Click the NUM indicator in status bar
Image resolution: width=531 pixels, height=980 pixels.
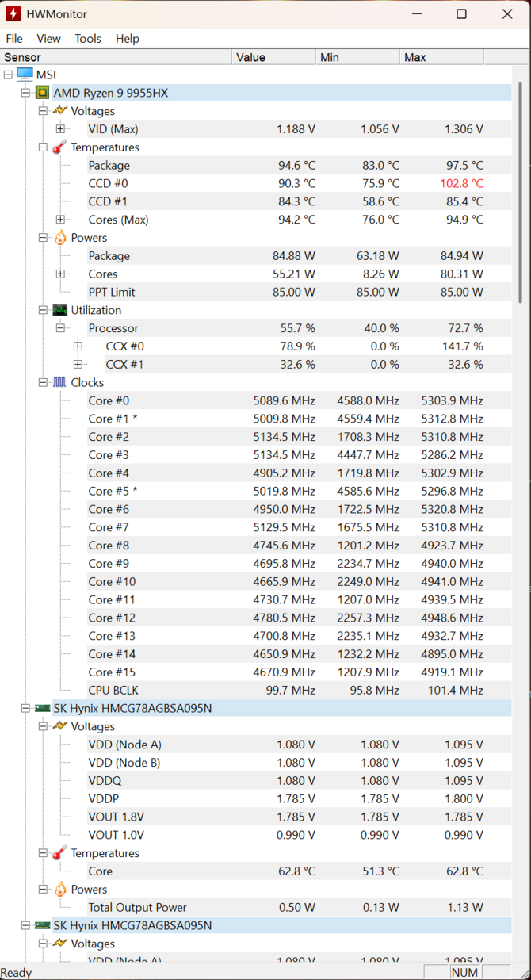[464, 972]
